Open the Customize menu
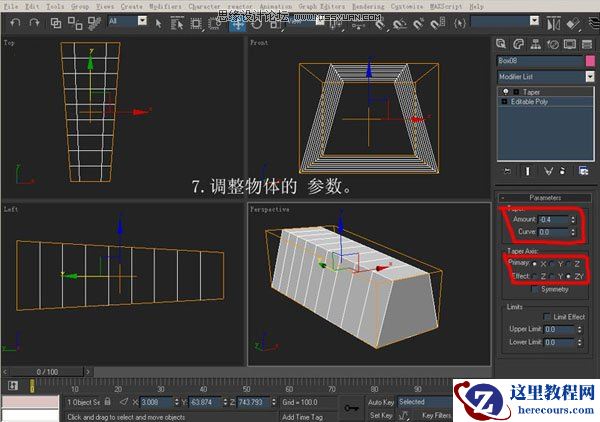This screenshot has height=422, width=600. click(407, 6)
